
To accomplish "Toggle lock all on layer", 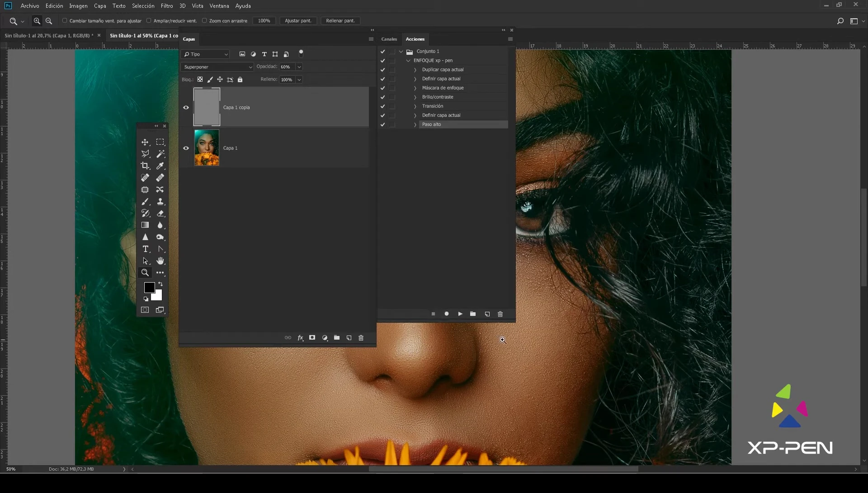I will pos(240,80).
